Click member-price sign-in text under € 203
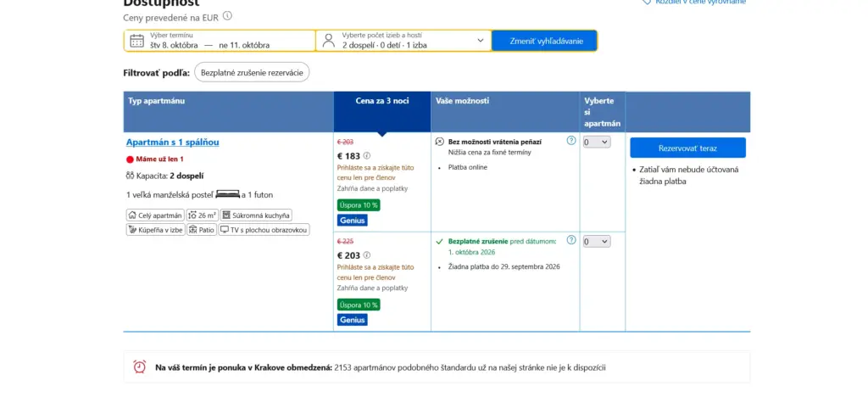 pyautogui.click(x=376, y=272)
